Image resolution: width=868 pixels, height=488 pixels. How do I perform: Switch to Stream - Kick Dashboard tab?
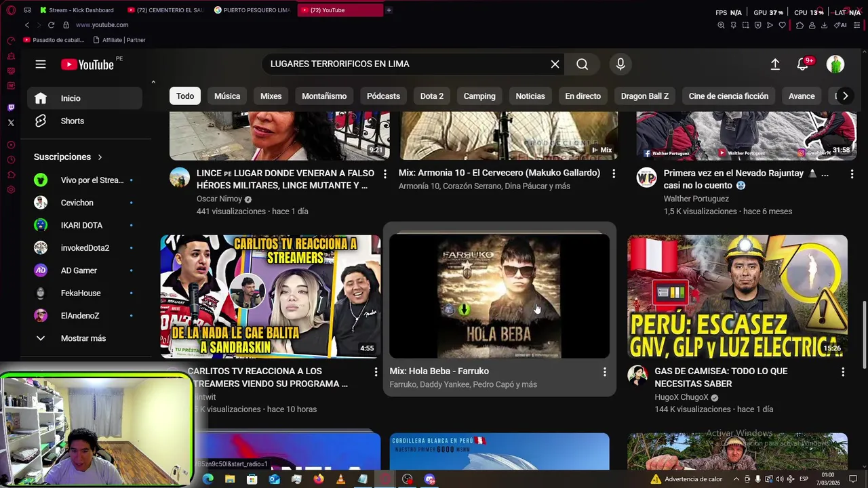[x=78, y=10]
